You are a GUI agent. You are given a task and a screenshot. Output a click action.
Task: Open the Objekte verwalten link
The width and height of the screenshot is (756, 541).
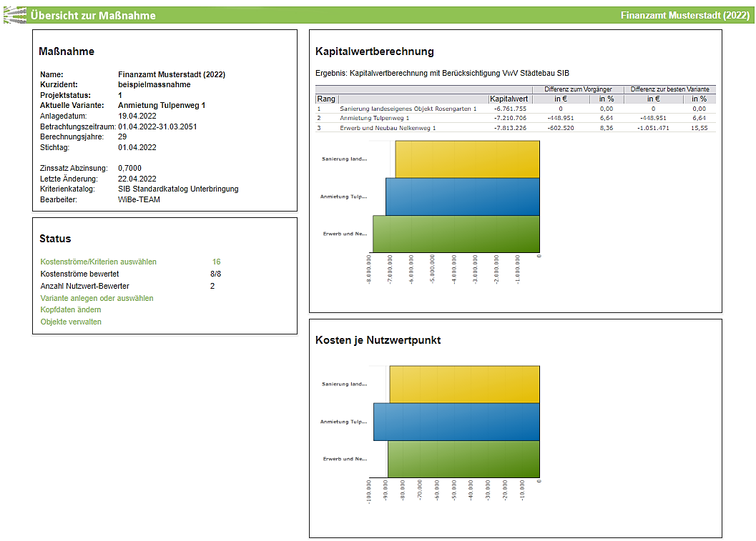(71, 322)
